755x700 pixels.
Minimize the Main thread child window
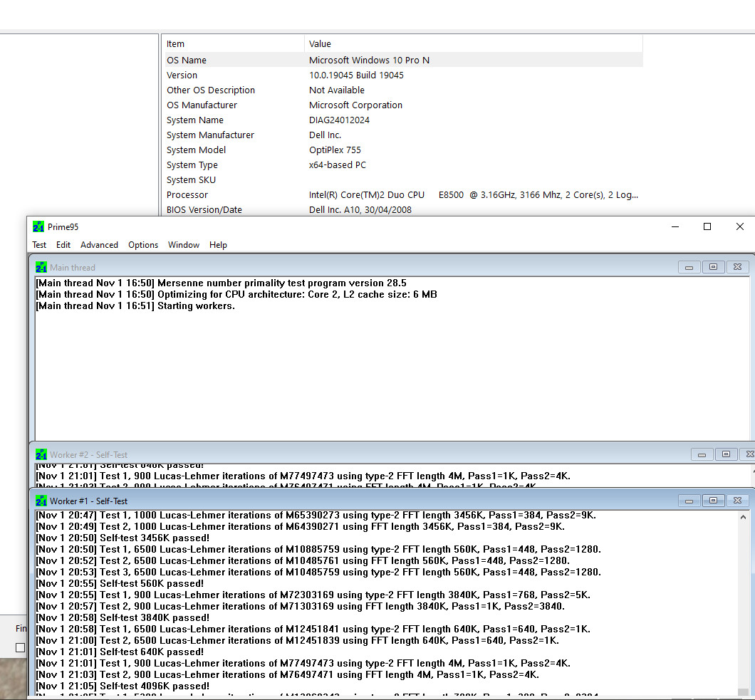(689, 267)
